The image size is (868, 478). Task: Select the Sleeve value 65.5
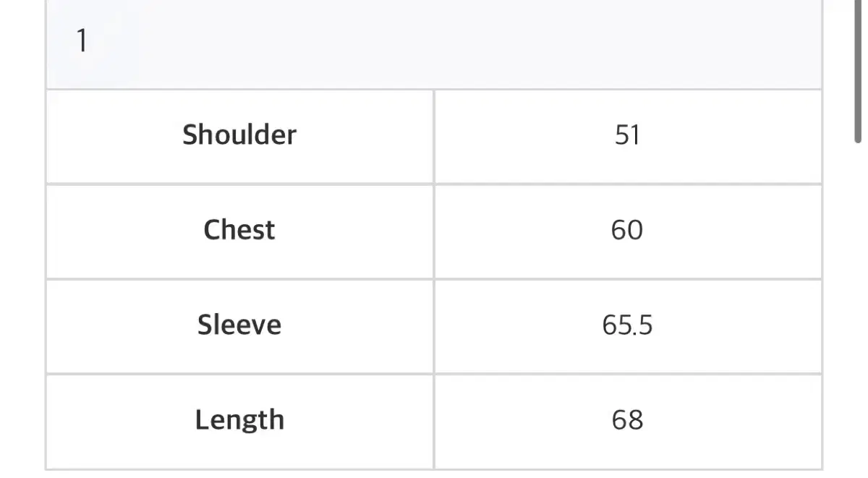pyautogui.click(x=627, y=325)
